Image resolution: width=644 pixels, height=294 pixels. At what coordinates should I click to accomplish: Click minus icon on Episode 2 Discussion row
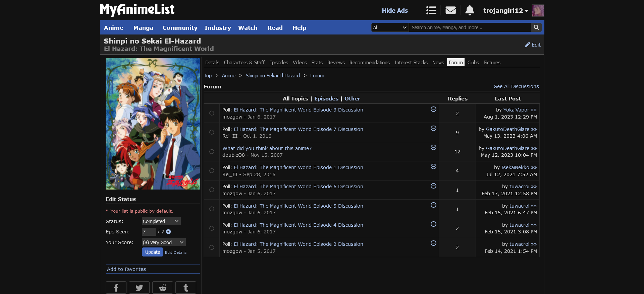433,243
